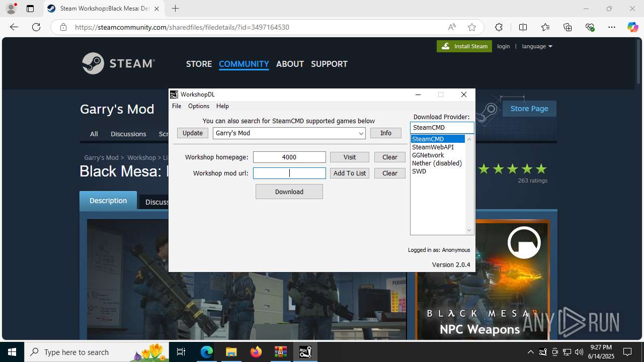Open the Copilot icon in Edge
Screen dimensions: 644x362
click(632, 27)
